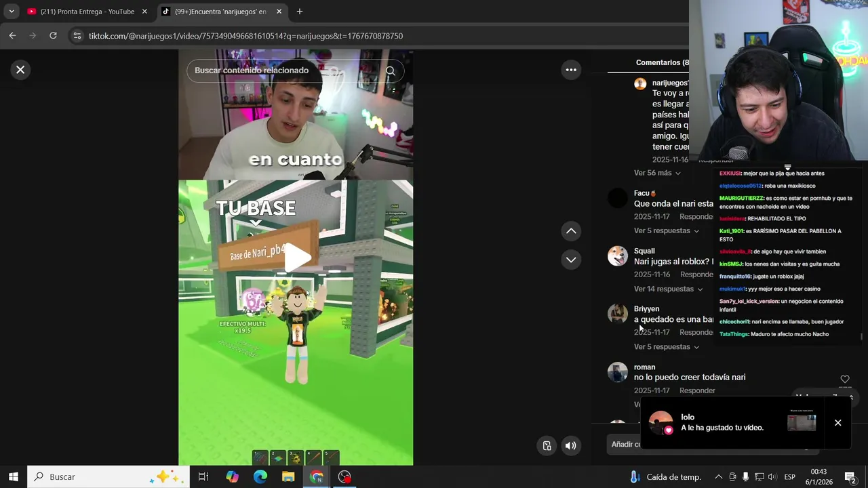Like roman's comment with the heart
868x488 pixels.
coord(845,380)
